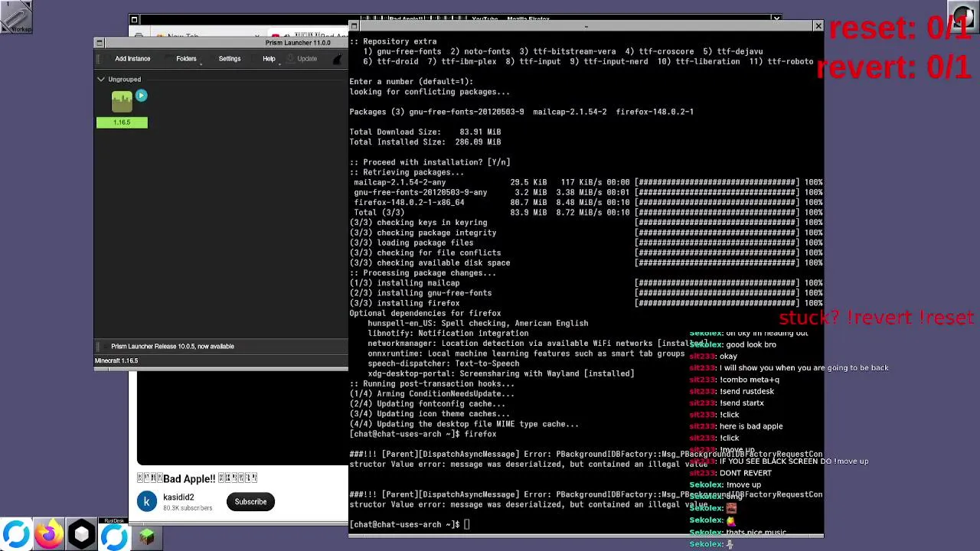Click the Update button in Prism Launcher
980x551 pixels.
307,58
